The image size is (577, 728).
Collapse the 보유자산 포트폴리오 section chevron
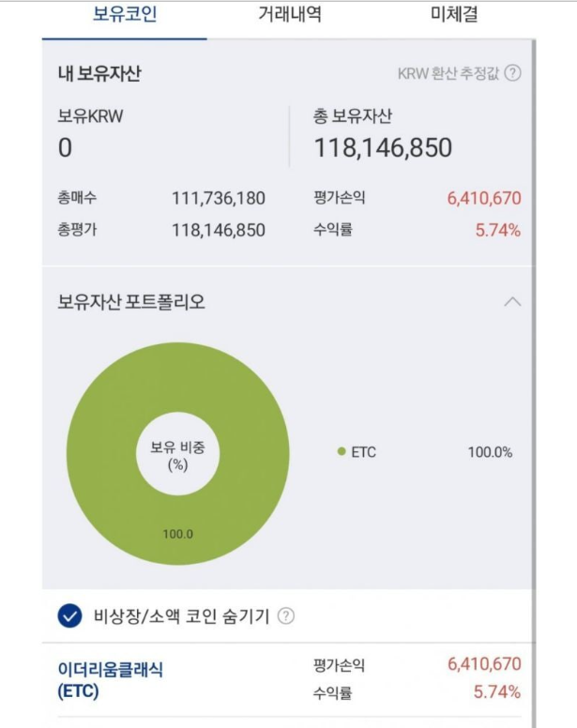(512, 302)
